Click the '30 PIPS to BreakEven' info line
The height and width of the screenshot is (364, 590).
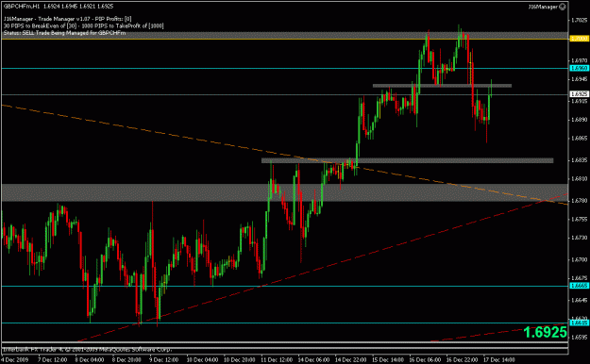click(x=83, y=26)
